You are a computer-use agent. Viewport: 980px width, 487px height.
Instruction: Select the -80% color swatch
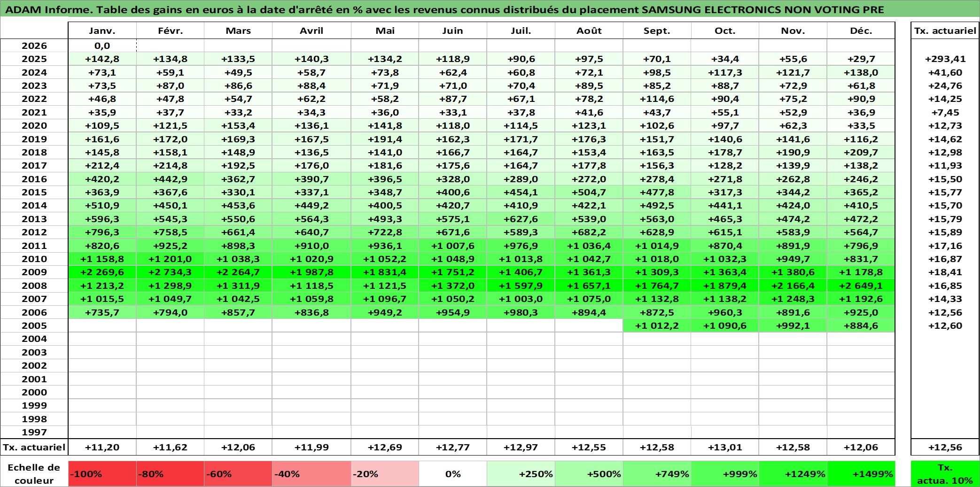tap(170, 474)
